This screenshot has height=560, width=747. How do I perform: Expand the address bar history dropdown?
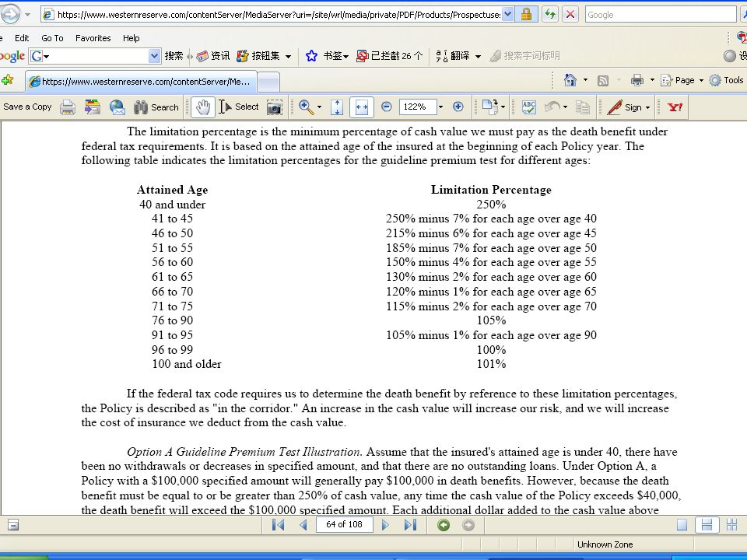tap(508, 15)
